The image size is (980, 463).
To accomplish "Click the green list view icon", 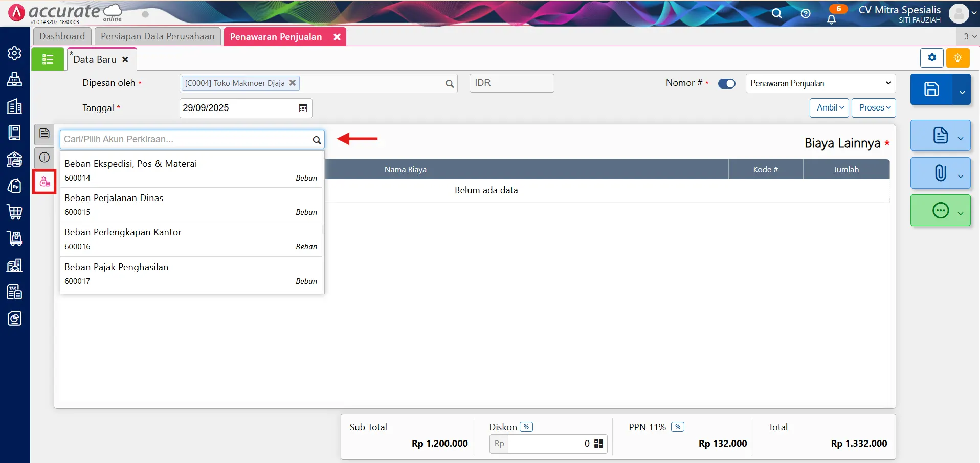I will [48, 59].
